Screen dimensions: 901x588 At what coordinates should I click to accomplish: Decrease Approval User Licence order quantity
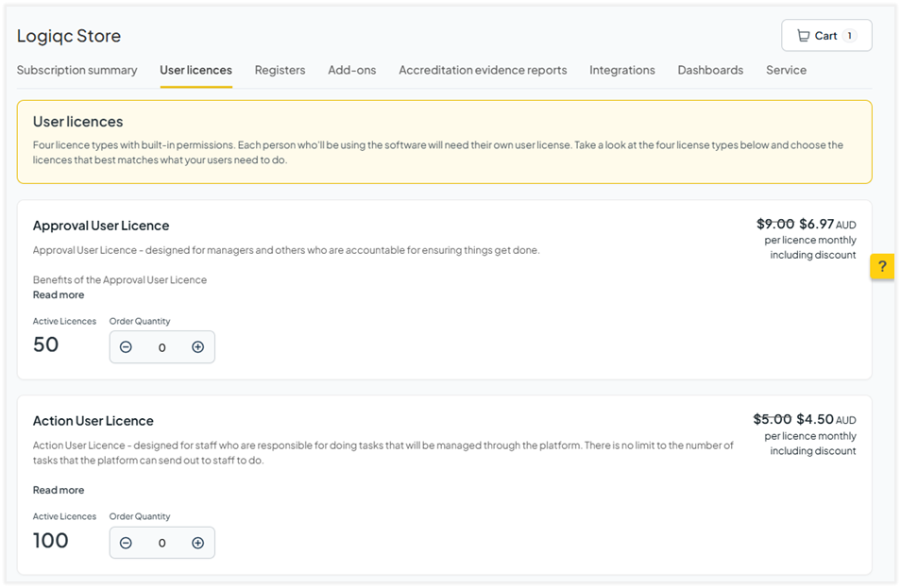pyautogui.click(x=126, y=347)
